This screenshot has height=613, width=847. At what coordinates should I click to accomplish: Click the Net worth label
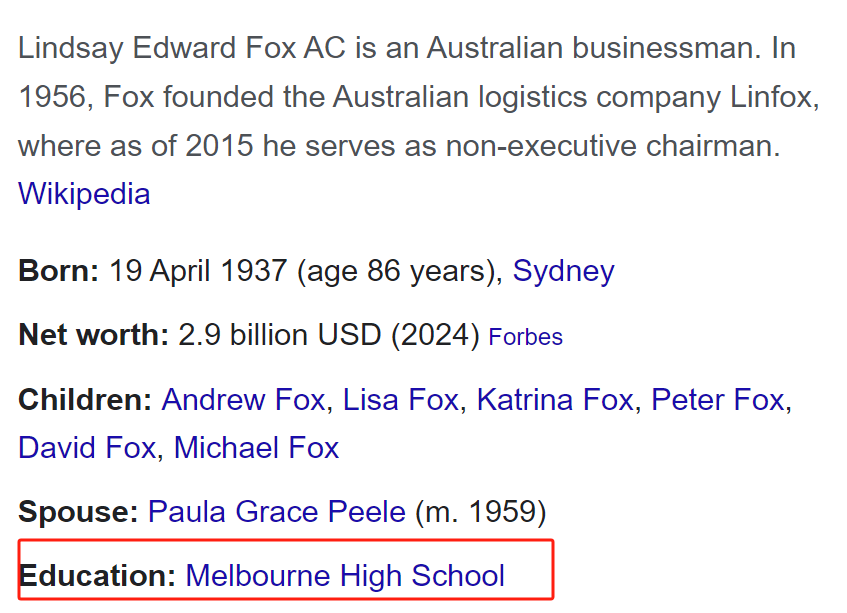click(94, 335)
